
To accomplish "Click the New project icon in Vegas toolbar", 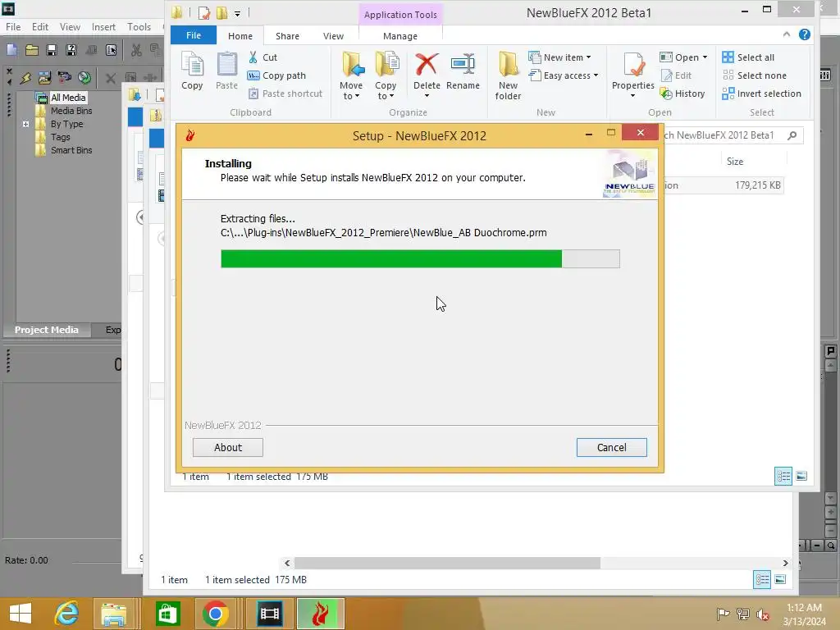I will pos(11,50).
